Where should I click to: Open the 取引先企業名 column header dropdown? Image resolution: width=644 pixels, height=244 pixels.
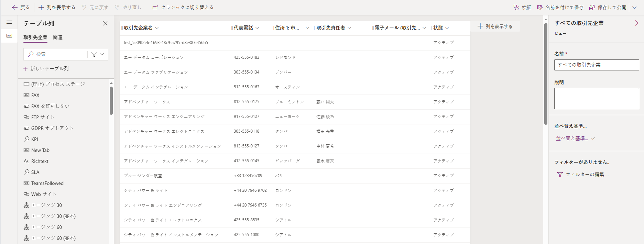[157, 28]
